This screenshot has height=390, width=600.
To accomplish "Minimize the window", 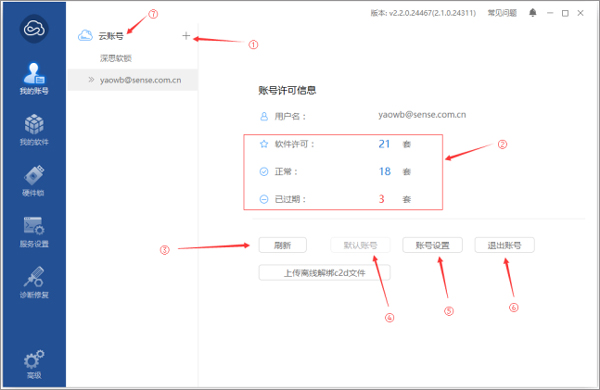I will [550, 13].
